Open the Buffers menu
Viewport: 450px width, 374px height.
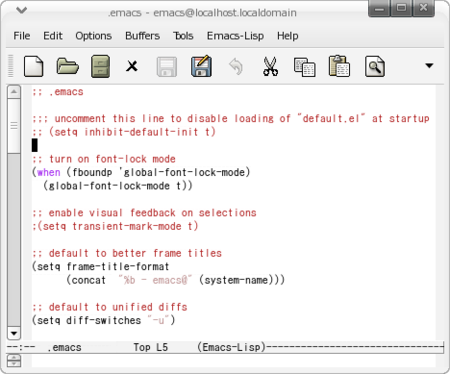[142, 36]
